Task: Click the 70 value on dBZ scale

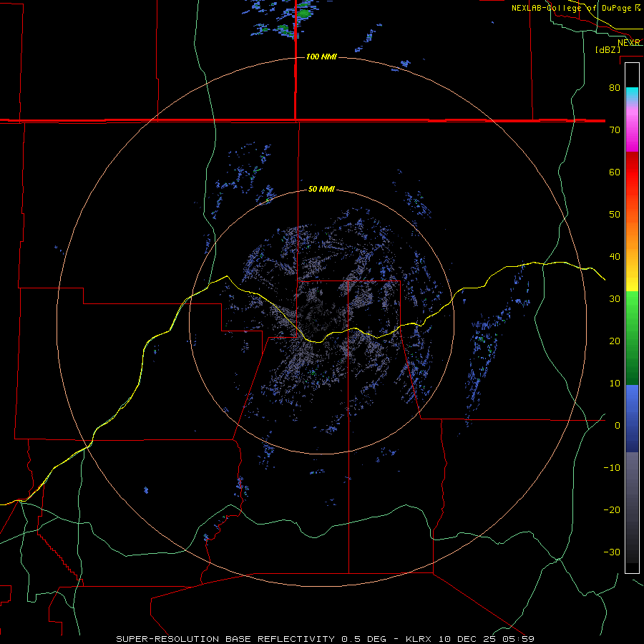Action: (615, 130)
